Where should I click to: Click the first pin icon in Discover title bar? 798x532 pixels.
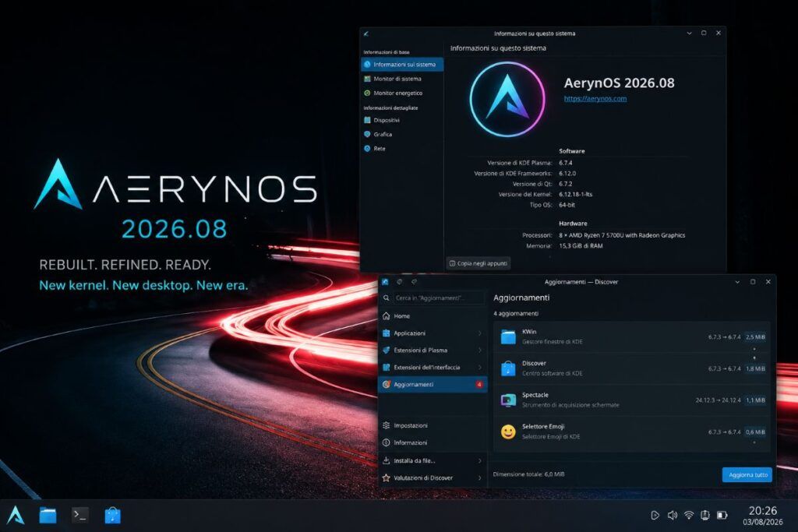[x=400, y=282]
